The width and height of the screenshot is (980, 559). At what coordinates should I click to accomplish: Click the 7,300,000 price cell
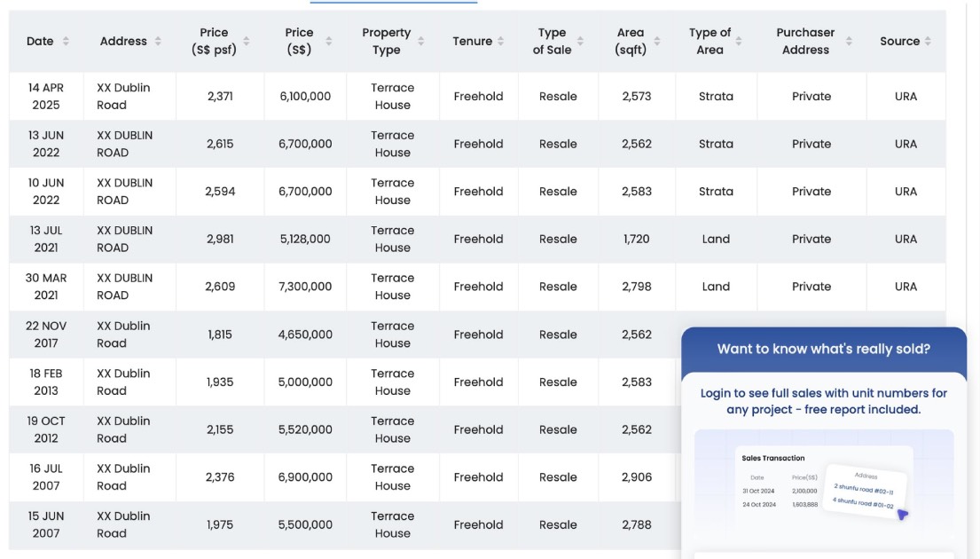(x=305, y=287)
